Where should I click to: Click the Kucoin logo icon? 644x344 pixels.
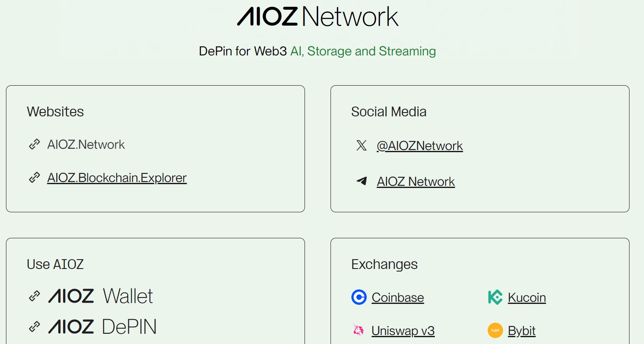[495, 297]
